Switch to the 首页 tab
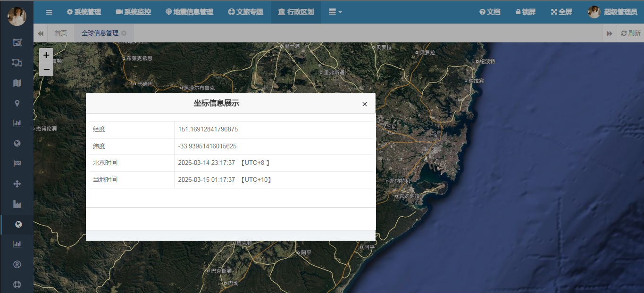The height and width of the screenshot is (293, 644). (61, 33)
